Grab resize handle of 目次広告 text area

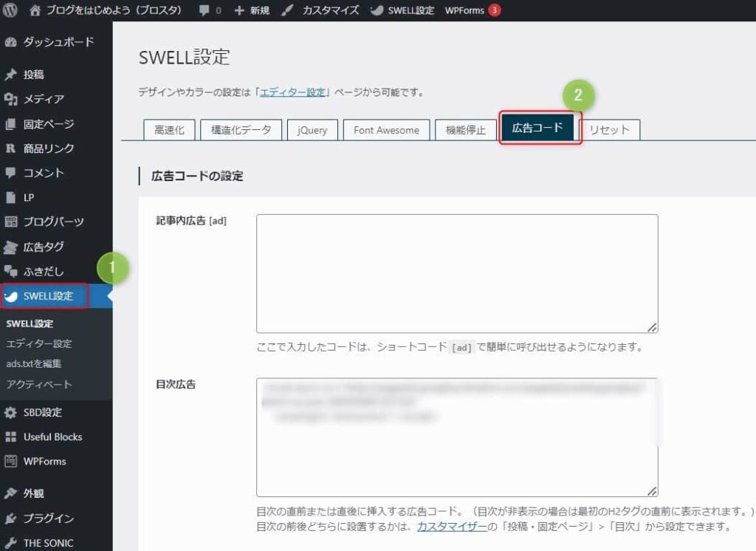point(652,490)
